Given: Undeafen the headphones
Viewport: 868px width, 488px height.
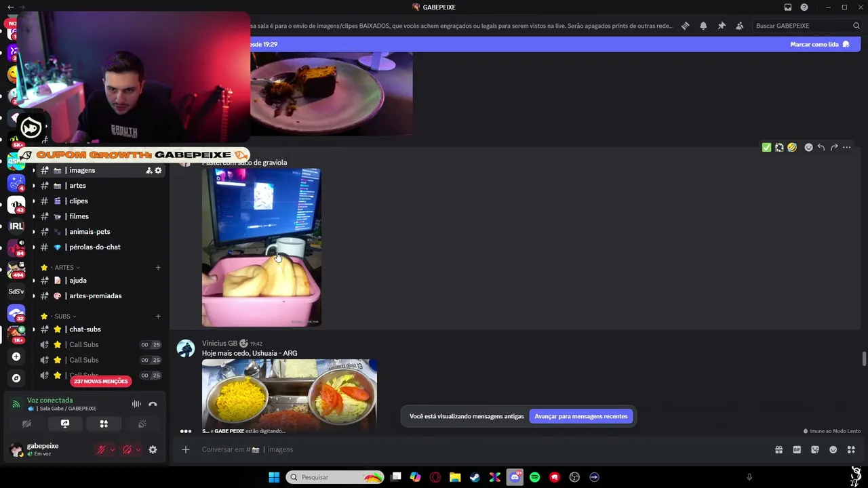Looking at the screenshot, I should (127, 449).
